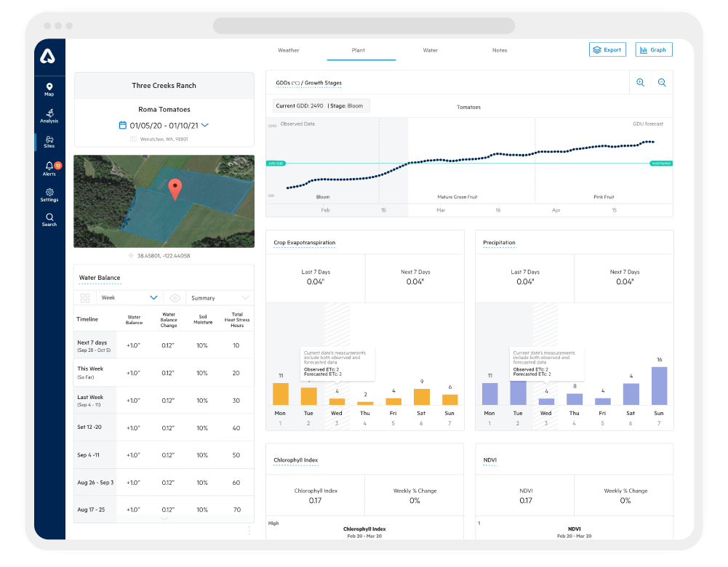Open the Summary dropdown
Screen dimensions: 728x567
[x=220, y=298]
